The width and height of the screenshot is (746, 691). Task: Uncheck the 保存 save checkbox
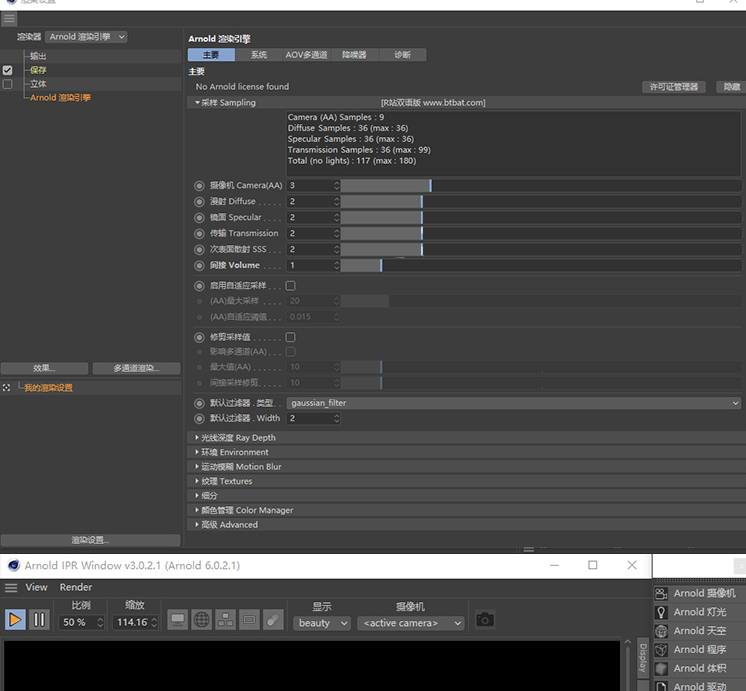[x=8, y=70]
